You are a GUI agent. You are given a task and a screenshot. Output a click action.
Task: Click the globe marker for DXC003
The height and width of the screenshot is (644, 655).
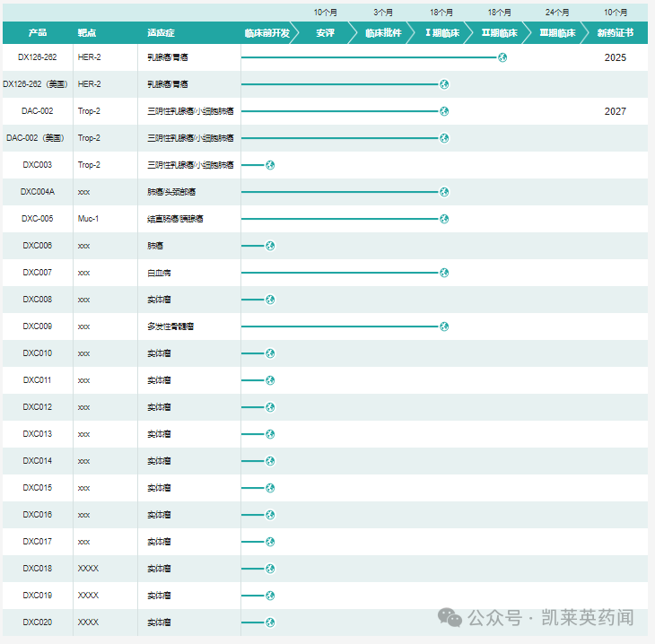[x=270, y=165]
